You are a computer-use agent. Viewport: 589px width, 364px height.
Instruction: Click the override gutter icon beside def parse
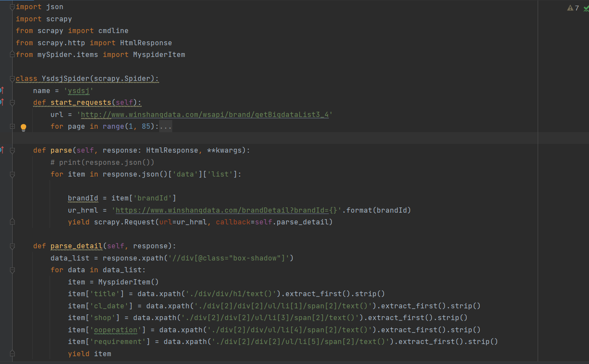click(x=2, y=150)
